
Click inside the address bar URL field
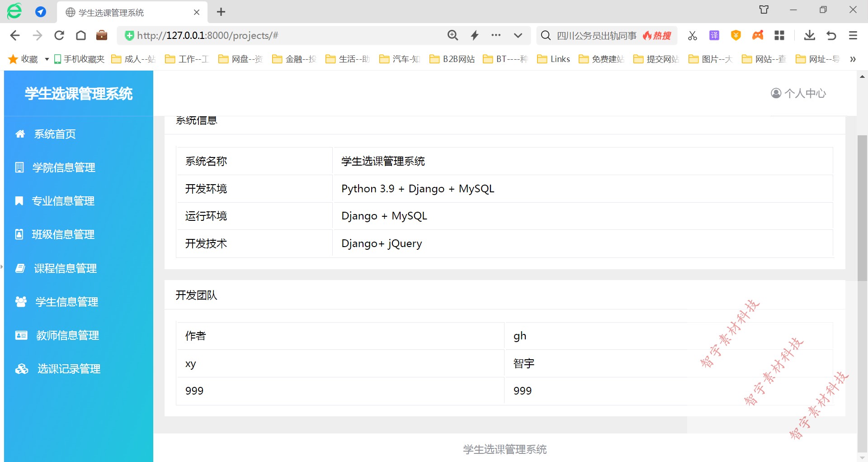[x=271, y=35]
